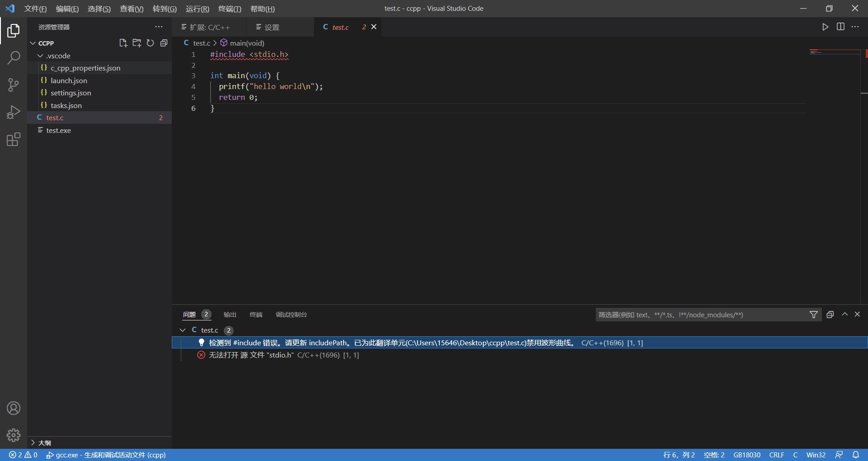Click the 空格: 2 indentation setting
Screen dimensions: 868x461
click(714, 455)
